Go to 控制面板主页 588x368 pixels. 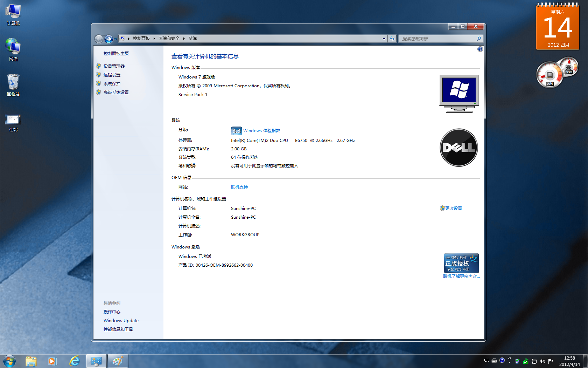(x=116, y=53)
